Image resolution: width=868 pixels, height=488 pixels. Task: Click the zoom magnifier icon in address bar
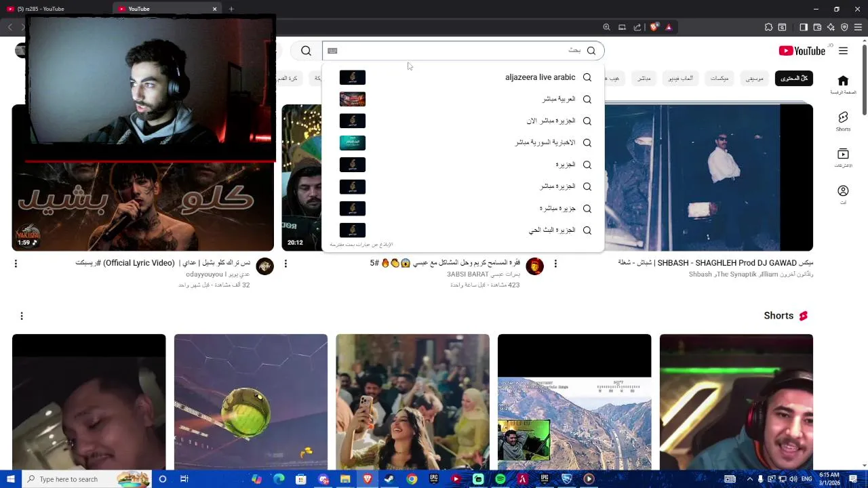coord(606,27)
